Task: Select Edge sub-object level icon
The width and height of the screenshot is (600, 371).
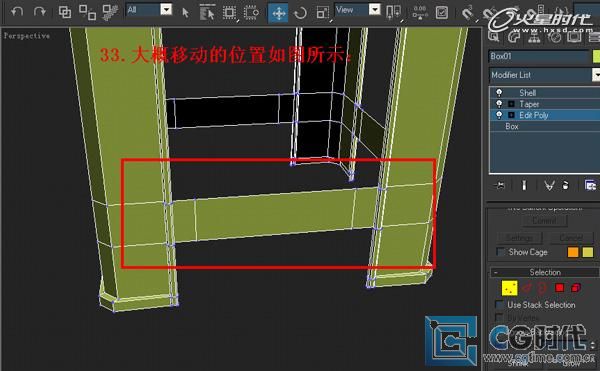Action: 527,288
